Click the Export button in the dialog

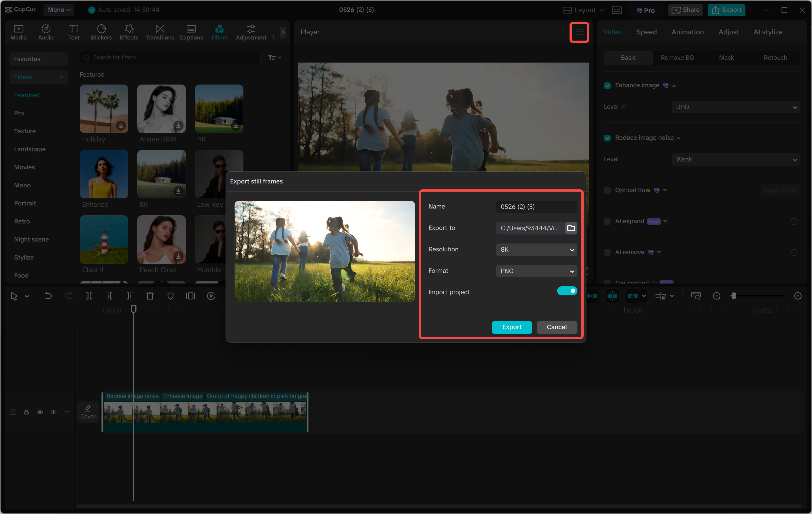pyautogui.click(x=511, y=327)
